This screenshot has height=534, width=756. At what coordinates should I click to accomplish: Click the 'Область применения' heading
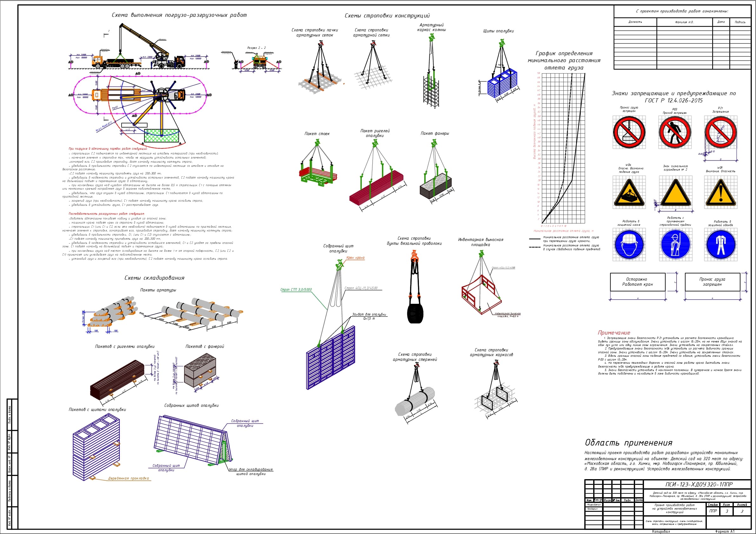(629, 443)
